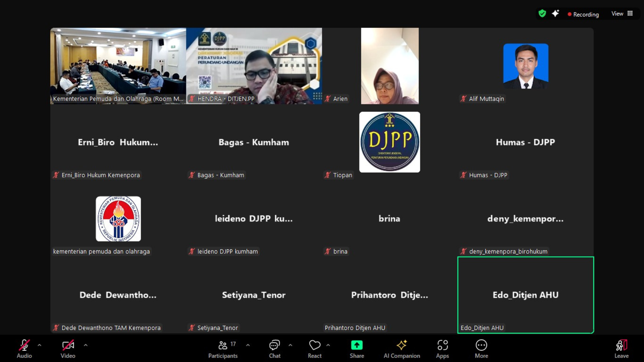
Task: Click muted mic icon beside leideno DJPP kumham
Action: pos(192,251)
